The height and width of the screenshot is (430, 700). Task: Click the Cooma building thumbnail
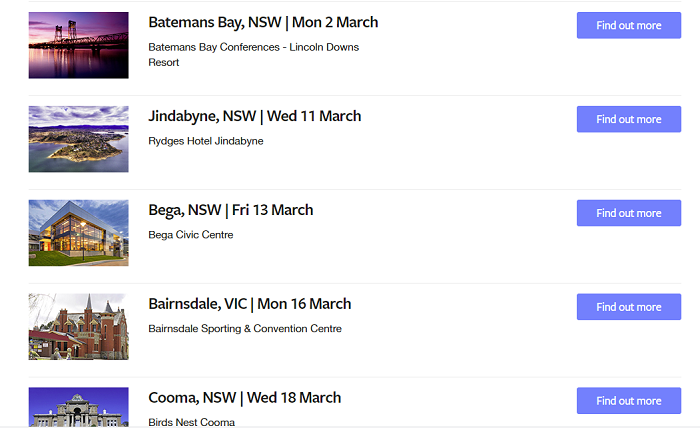click(78, 408)
